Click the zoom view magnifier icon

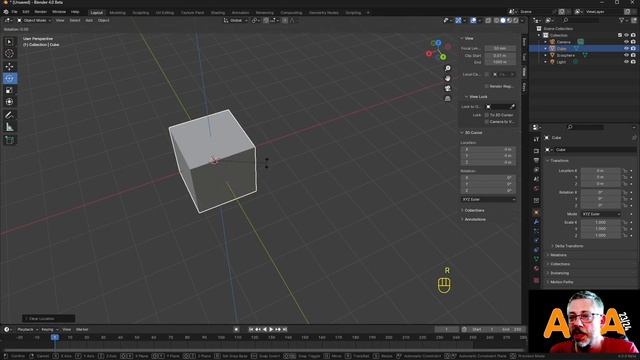(x=448, y=68)
